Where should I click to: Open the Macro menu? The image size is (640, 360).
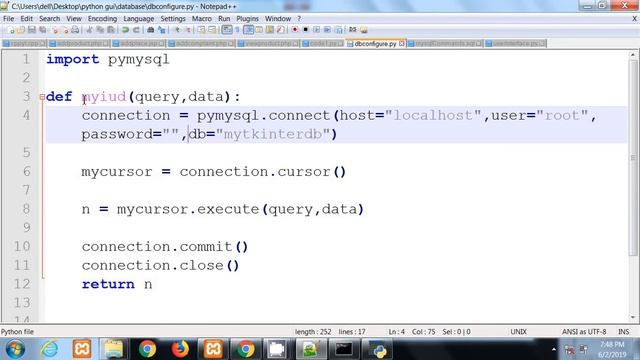pos(202,19)
